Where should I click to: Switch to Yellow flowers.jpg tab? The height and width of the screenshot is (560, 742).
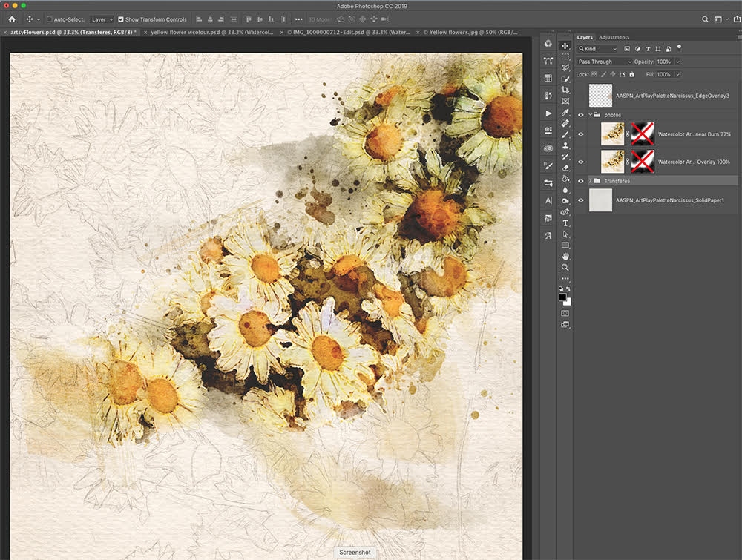[x=470, y=32]
